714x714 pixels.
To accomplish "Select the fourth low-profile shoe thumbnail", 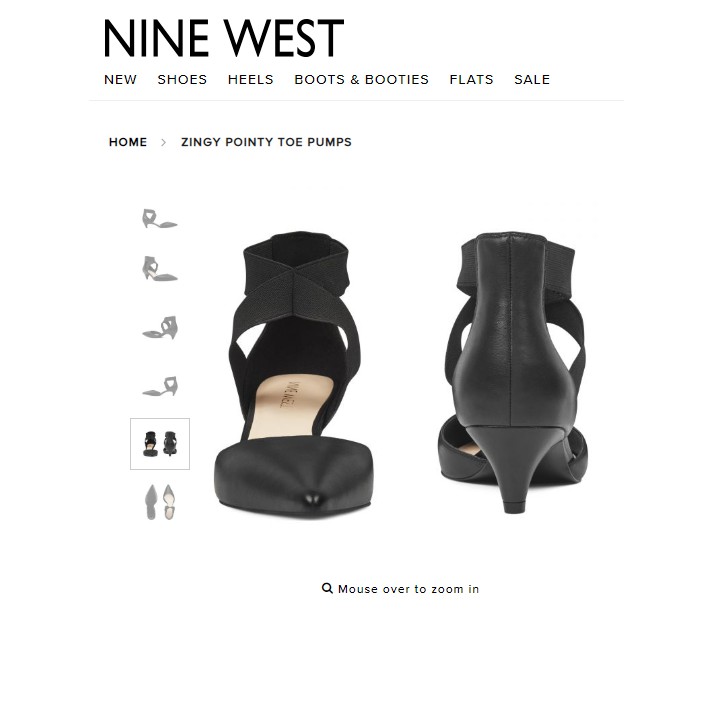I will (x=160, y=386).
